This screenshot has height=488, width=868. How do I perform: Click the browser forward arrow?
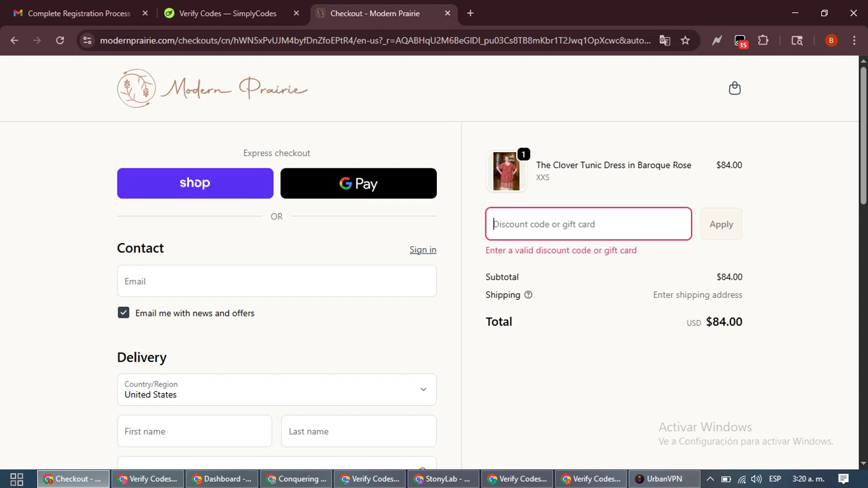37,41
